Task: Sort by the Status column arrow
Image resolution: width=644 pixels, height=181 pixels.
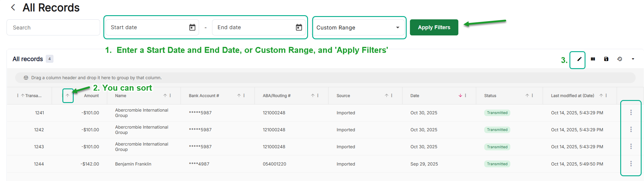Action: coord(527,96)
